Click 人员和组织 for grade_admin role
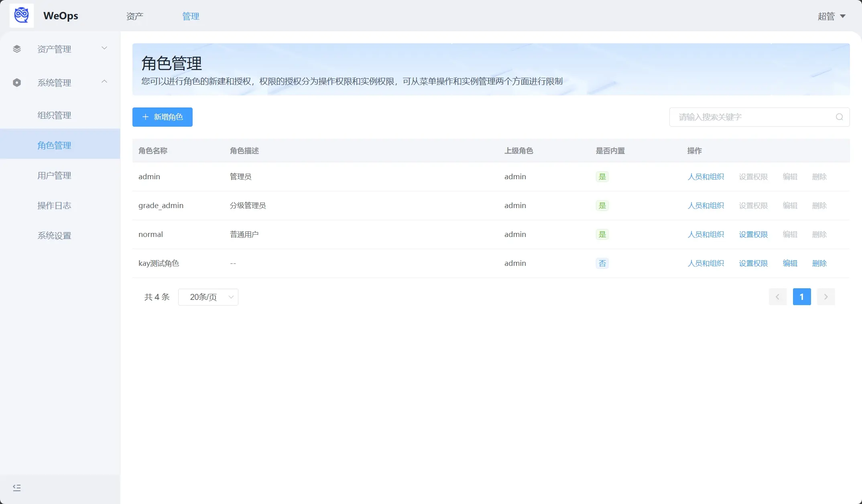The height and width of the screenshot is (504, 862). [x=706, y=206]
